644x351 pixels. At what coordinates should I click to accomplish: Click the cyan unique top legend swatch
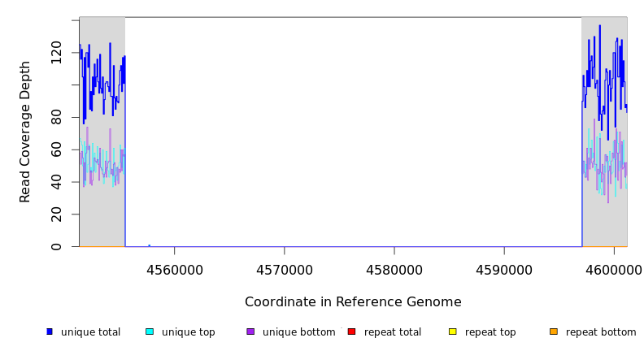click(150, 331)
